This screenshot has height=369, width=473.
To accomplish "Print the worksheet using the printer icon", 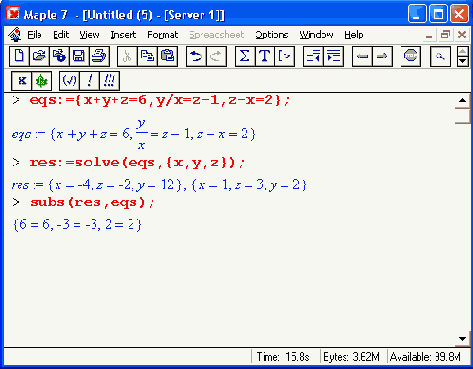I will [x=99, y=56].
